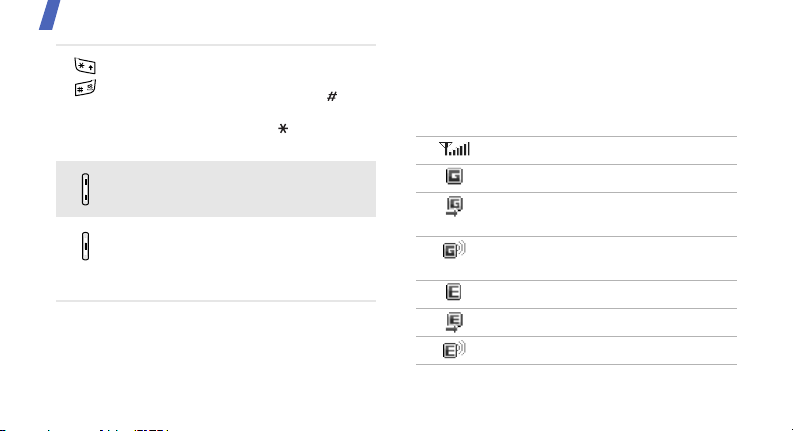Select the G icon with transfer arrow

(x=454, y=206)
